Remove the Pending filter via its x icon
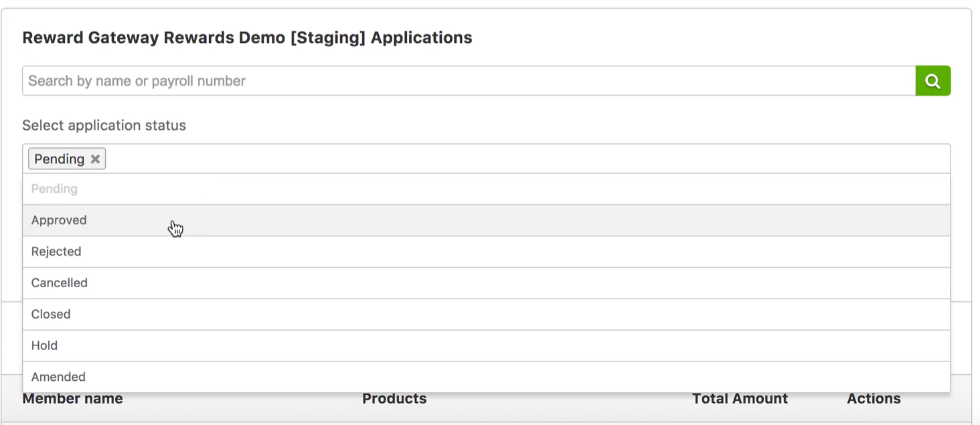The image size is (980, 425). coord(94,159)
